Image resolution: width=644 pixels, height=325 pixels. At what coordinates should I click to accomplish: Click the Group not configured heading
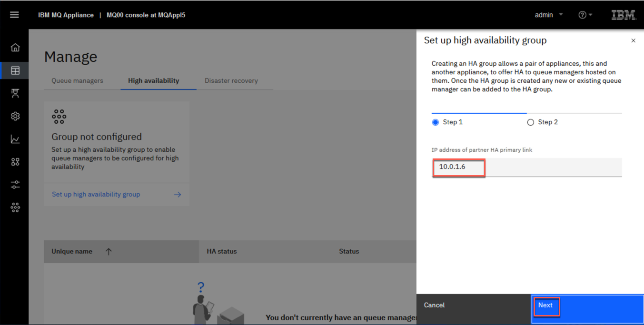pyautogui.click(x=97, y=137)
